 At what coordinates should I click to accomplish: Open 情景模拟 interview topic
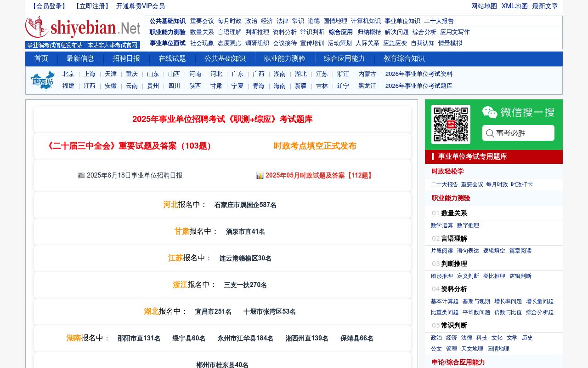click(x=450, y=43)
